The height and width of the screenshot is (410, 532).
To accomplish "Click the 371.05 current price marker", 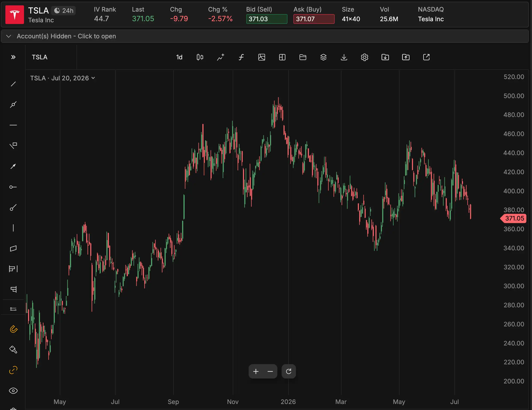I will coord(513,218).
